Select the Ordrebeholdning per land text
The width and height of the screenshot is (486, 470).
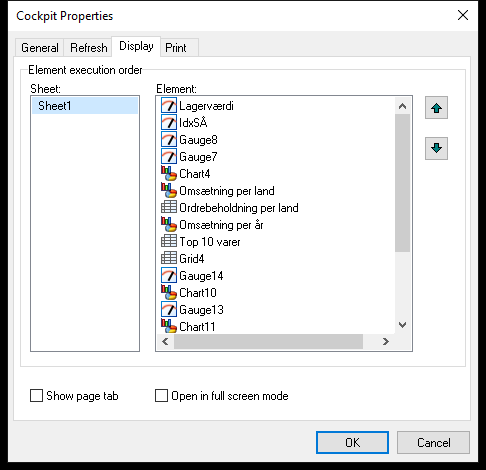tap(239, 208)
